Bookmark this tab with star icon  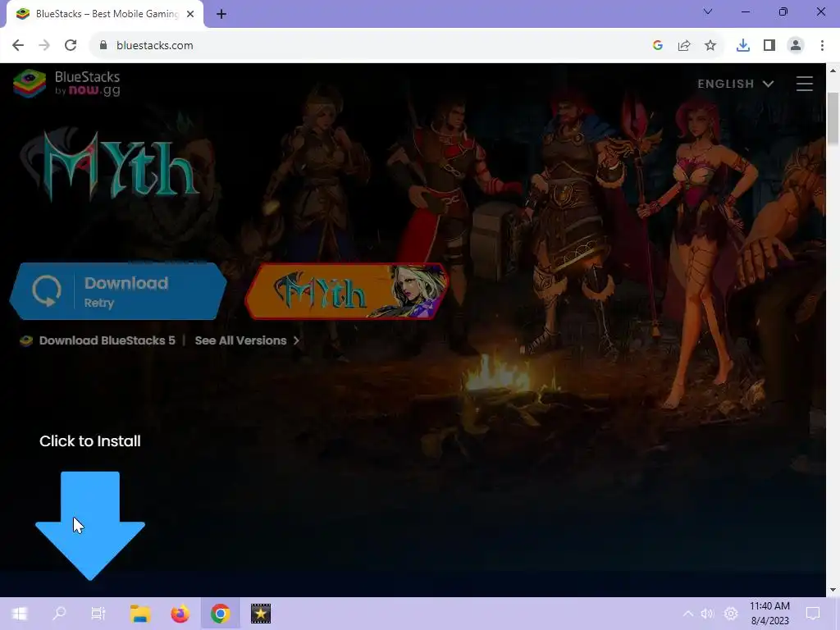click(x=710, y=46)
